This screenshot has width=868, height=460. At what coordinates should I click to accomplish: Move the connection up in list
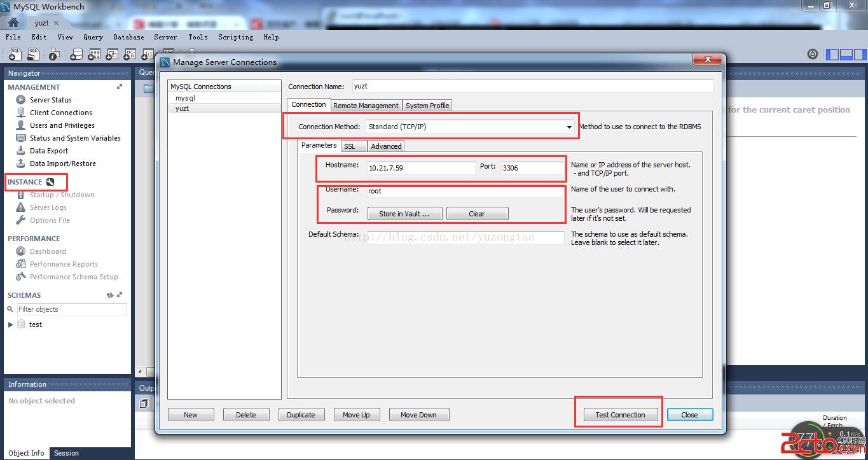pyautogui.click(x=356, y=415)
